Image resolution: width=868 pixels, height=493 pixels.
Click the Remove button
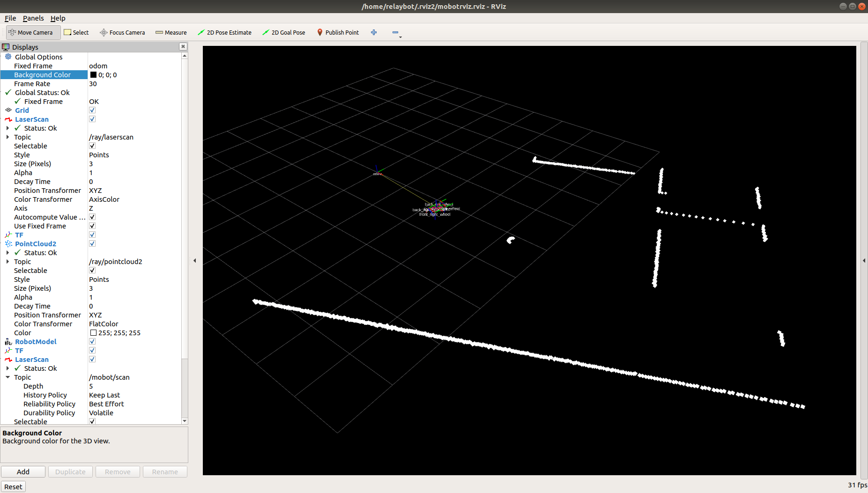point(118,471)
